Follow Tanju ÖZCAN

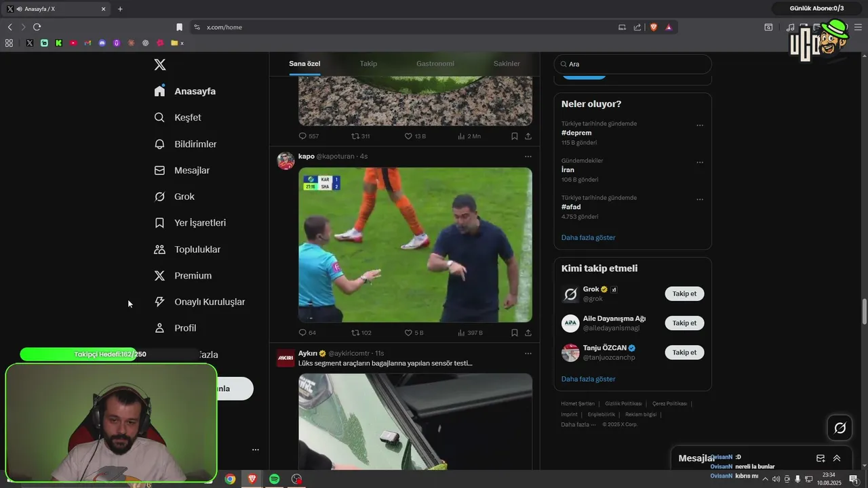coord(684,352)
